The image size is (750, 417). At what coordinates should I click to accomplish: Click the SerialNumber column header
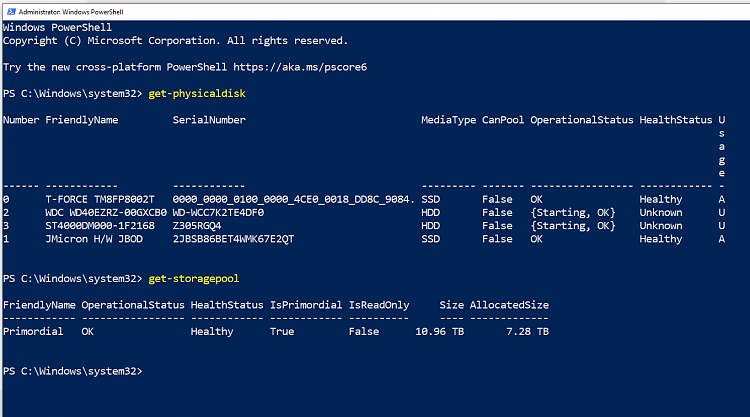209,120
